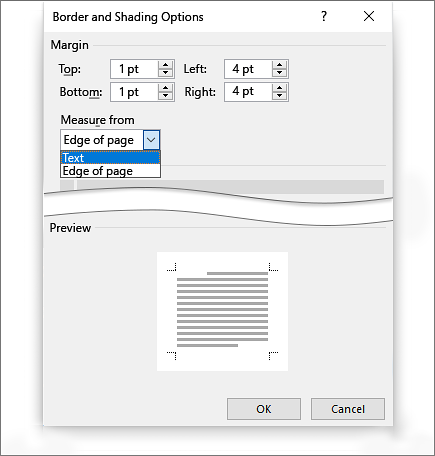Increase the Bottom margin with up arrow

pos(165,88)
